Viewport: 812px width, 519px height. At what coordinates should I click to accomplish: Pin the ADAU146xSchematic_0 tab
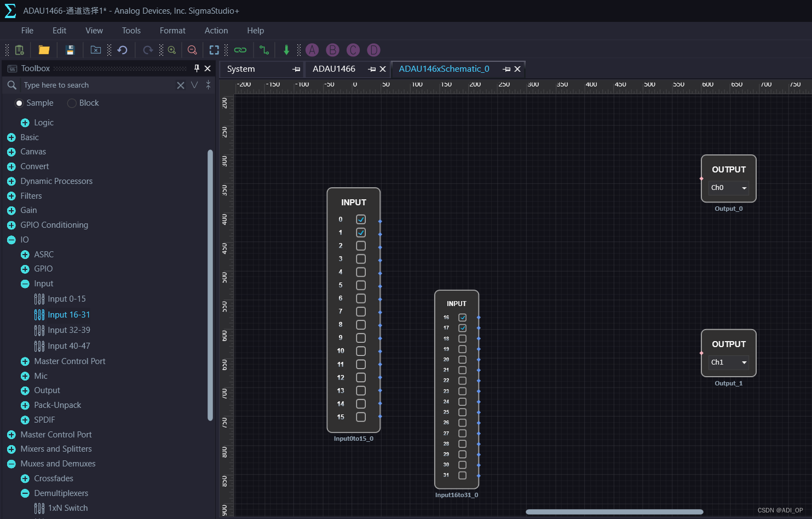pyautogui.click(x=506, y=69)
